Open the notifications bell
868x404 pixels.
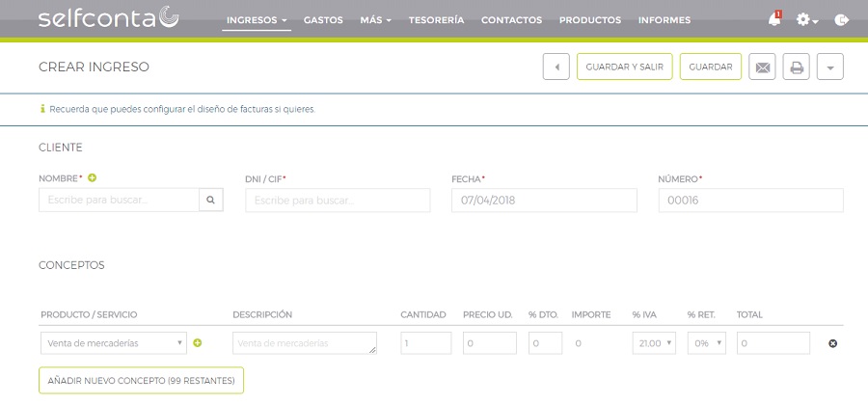tap(774, 19)
